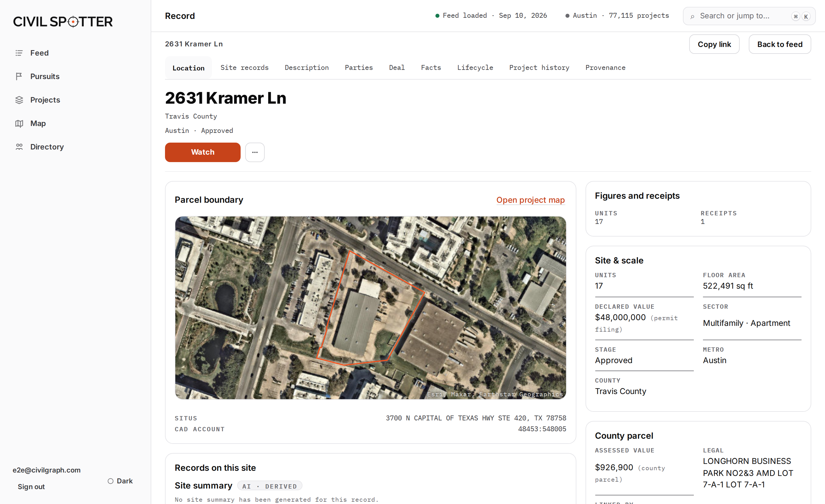The width and height of the screenshot is (825, 504).
Task: Click the Civil Spotter logo
Action: [63, 22]
